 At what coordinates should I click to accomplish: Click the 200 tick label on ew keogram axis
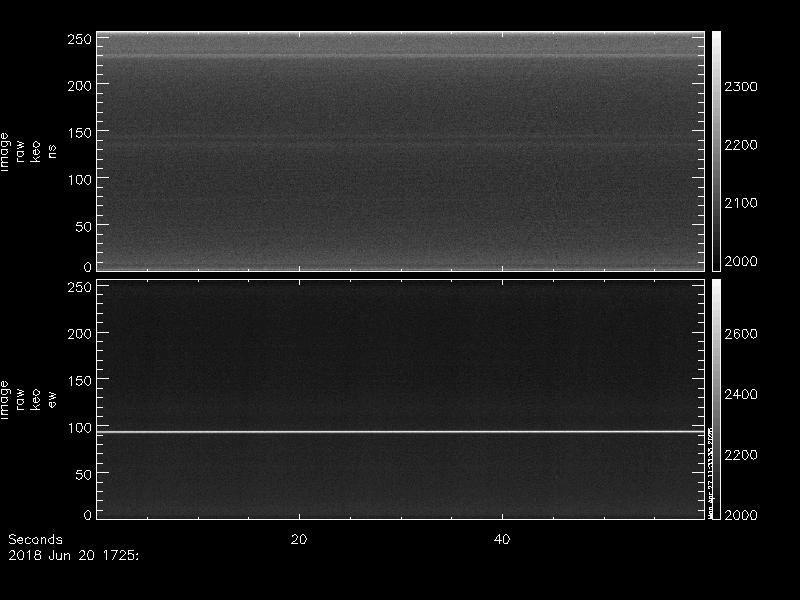coord(79,334)
